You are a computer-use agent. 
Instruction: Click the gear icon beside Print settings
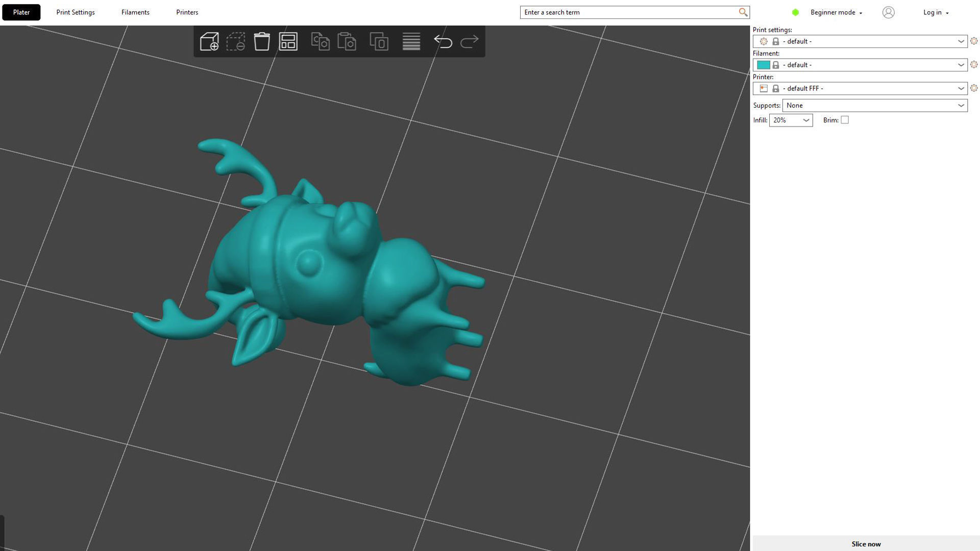click(974, 41)
